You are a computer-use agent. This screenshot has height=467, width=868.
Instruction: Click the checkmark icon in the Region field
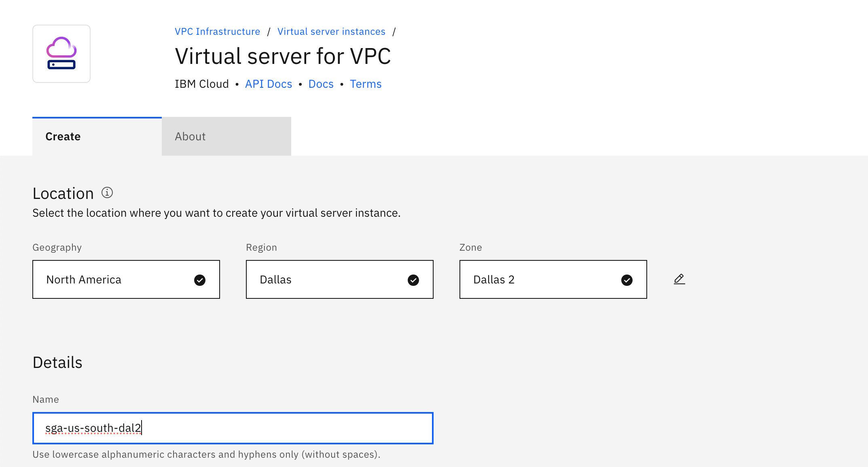tap(413, 280)
